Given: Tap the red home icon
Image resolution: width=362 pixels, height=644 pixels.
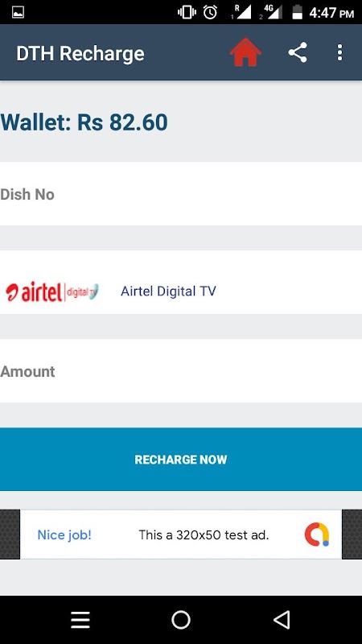Looking at the screenshot, I should [245, 52].
